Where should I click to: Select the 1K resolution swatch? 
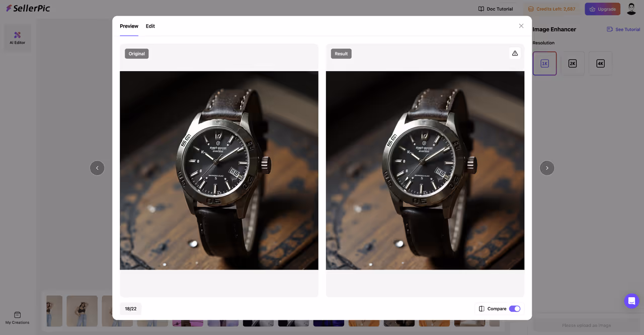(544, 63)
